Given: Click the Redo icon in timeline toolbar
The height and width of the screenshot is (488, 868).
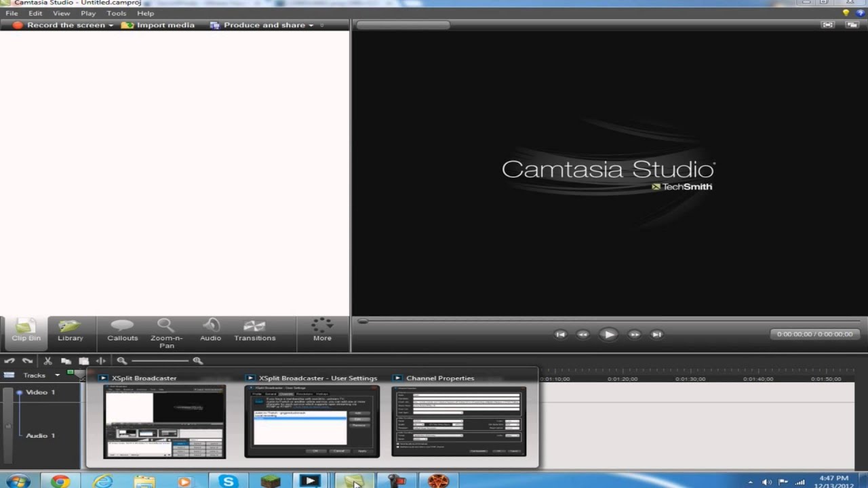Looking at the screenshot, I should [27, 361].
